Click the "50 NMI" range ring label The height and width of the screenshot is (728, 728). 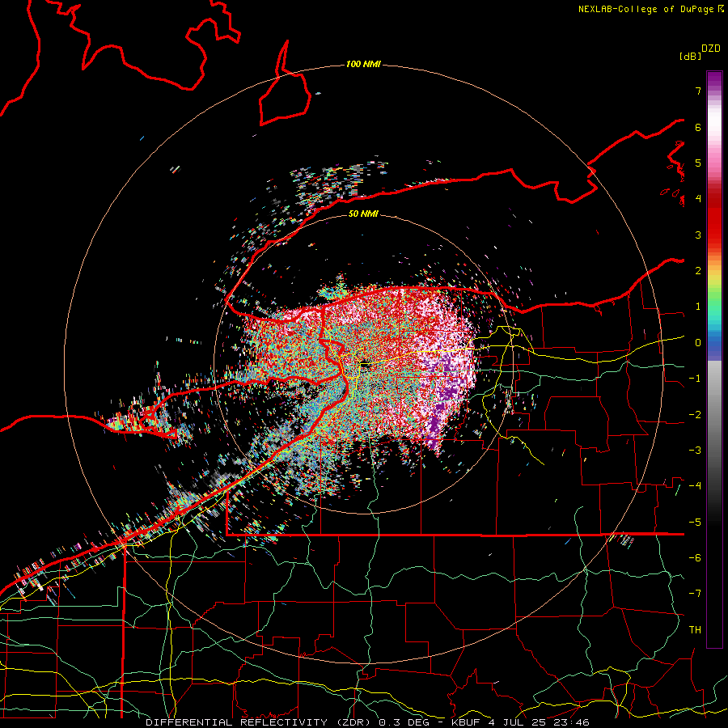(363, 214)
